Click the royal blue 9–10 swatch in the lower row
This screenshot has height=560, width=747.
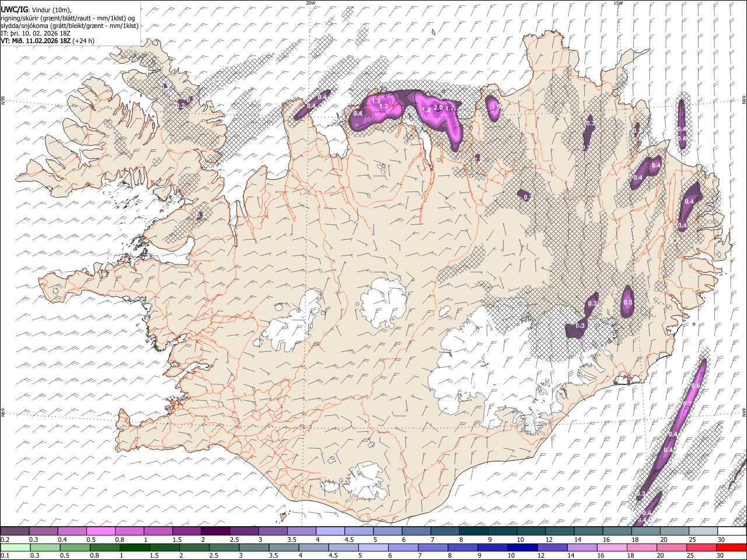point(493,547)
